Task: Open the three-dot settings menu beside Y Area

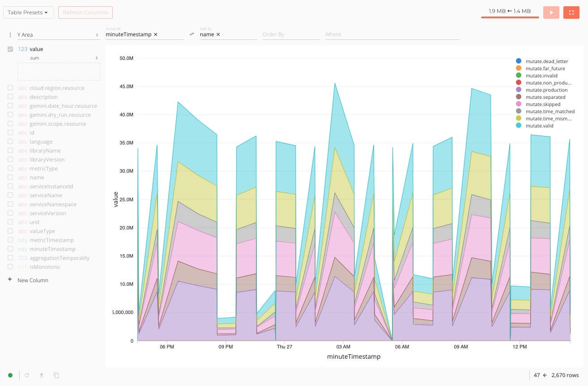Action: (x=10, y=35)
